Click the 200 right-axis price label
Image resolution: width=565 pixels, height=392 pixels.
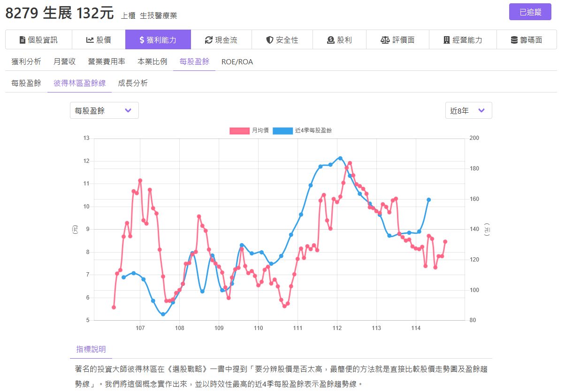coord(474,138)
